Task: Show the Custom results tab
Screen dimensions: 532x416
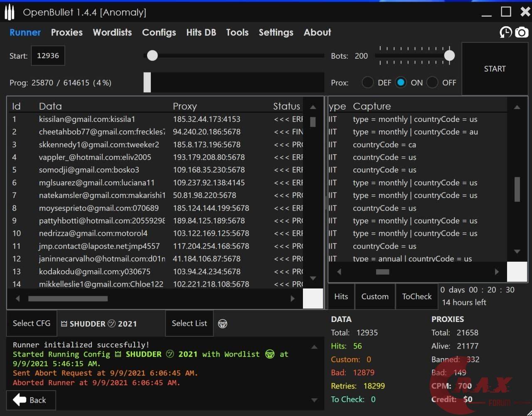Action: pyautogui.click(x=375, y=296)
